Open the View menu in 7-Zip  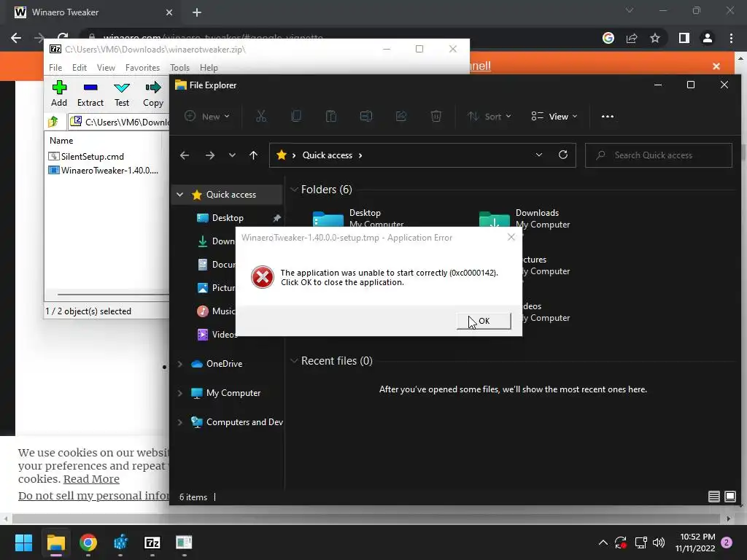[106, 68]
